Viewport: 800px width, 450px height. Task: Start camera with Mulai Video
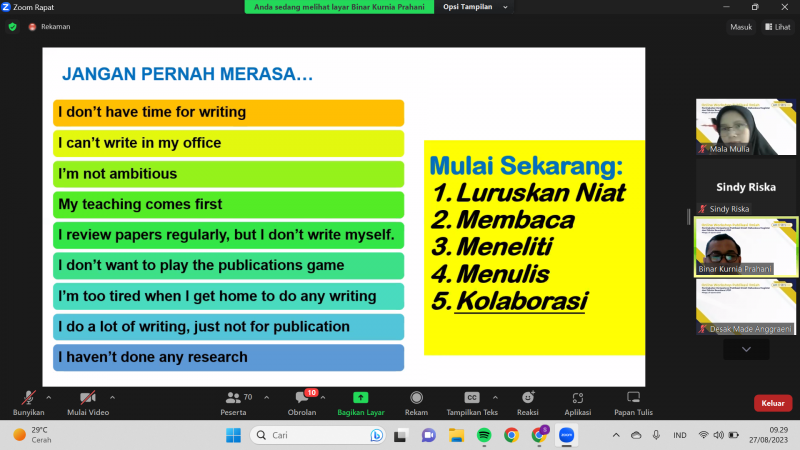pos(87,398)
